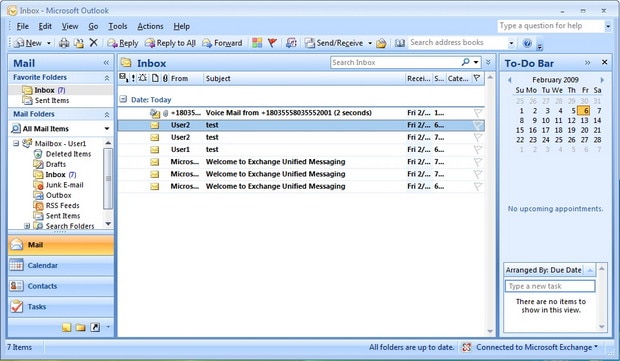Screen dimensions: 620x361
Task: Delete selected message with X icon
Action: point(93,42)
